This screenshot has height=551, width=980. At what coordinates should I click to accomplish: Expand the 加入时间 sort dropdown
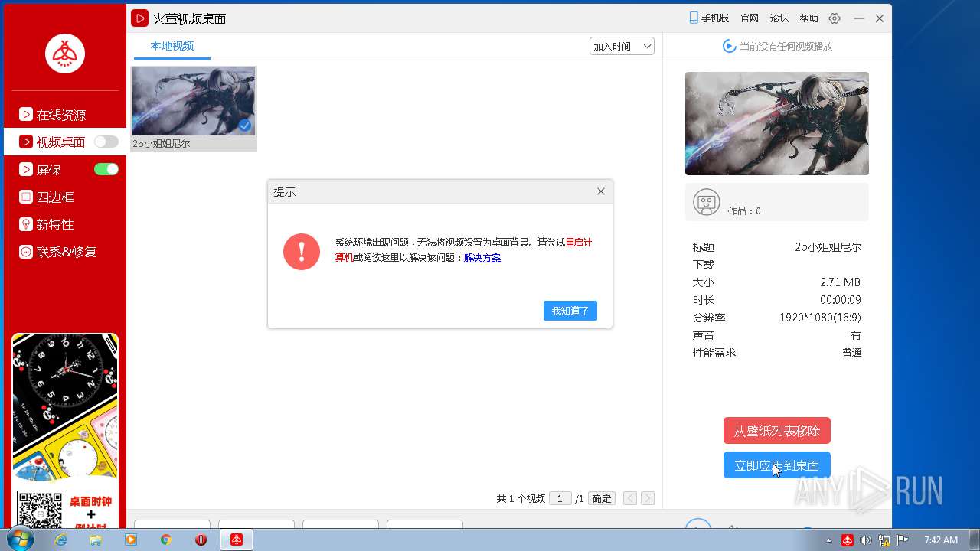point(622,46)
